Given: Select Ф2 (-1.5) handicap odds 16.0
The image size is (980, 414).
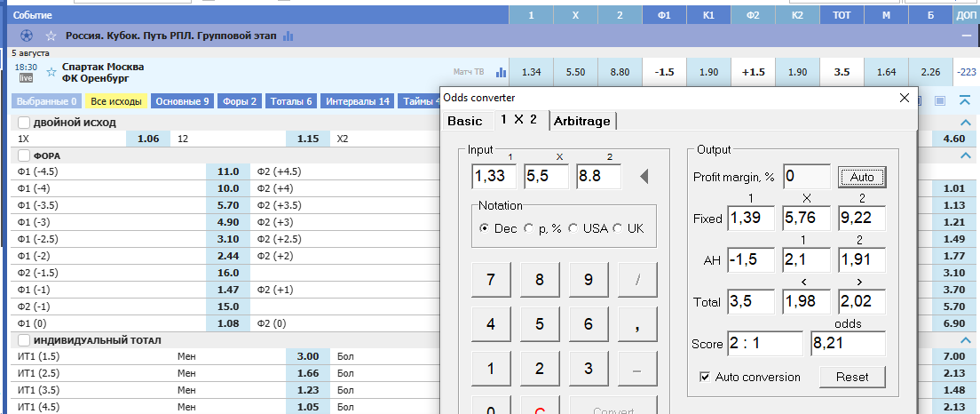Looking at the screenshot, I should pyautogui.click(x=228, y=273).
